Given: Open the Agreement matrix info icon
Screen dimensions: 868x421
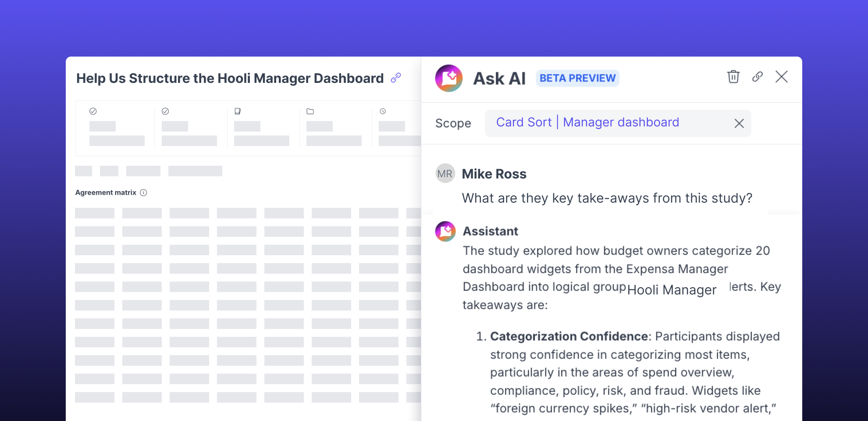Looking at the screenshot, I should [x=143, y=193].
